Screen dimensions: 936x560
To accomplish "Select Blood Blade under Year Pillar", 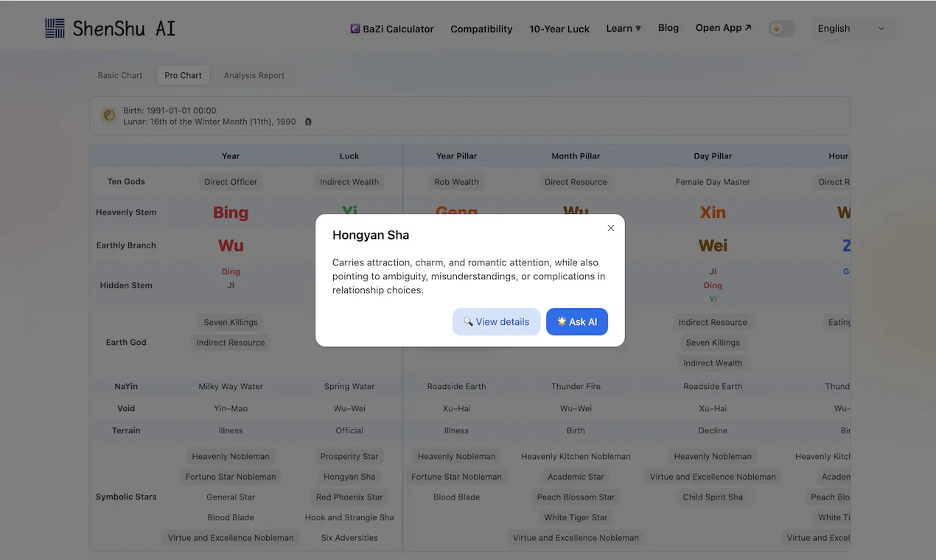I will pyautogui.click(x=456, y=497).
